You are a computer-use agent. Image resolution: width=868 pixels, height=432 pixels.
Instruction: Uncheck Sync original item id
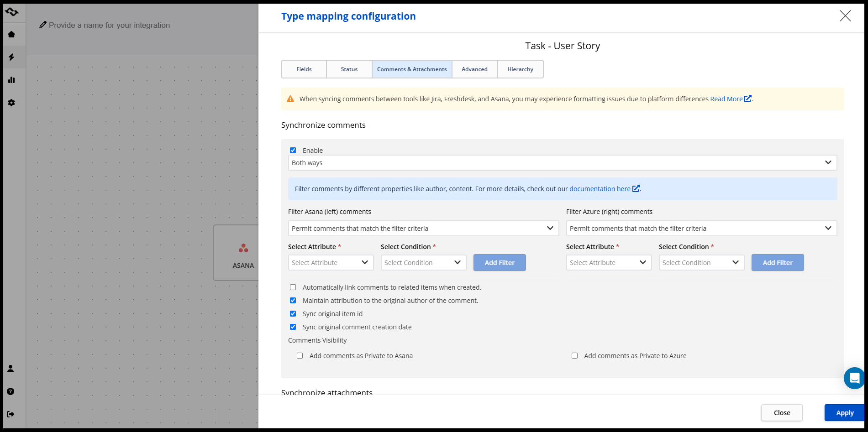pos(293,313)
